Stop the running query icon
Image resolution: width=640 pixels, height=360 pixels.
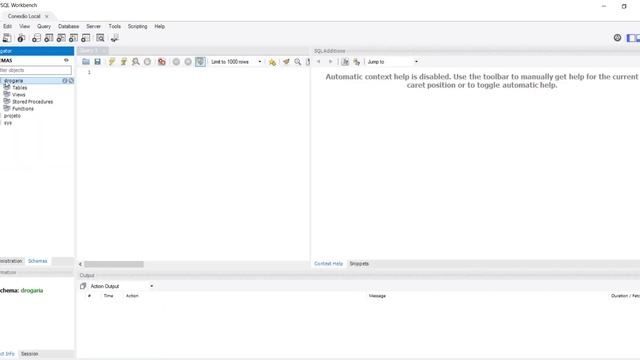(147, 62)
